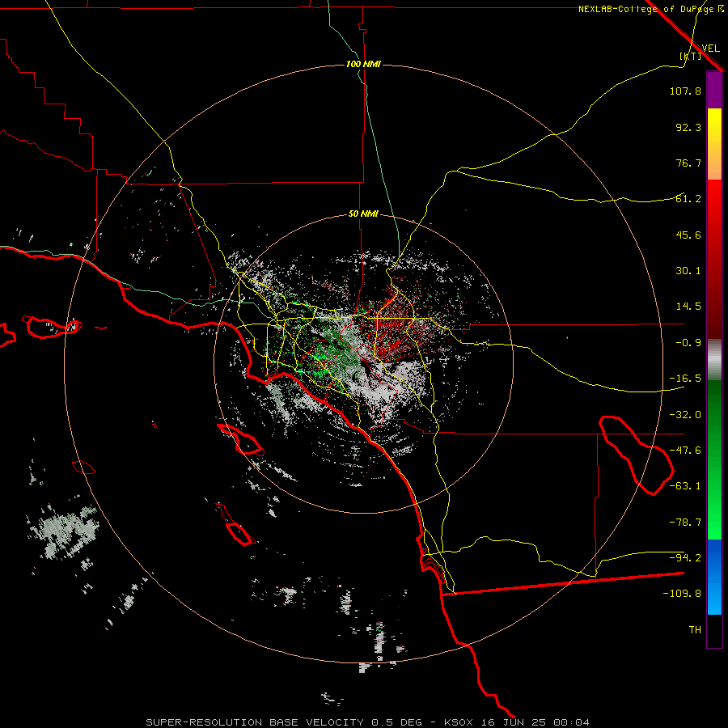Click the 100 NMI range ring label

click(363, 64)
